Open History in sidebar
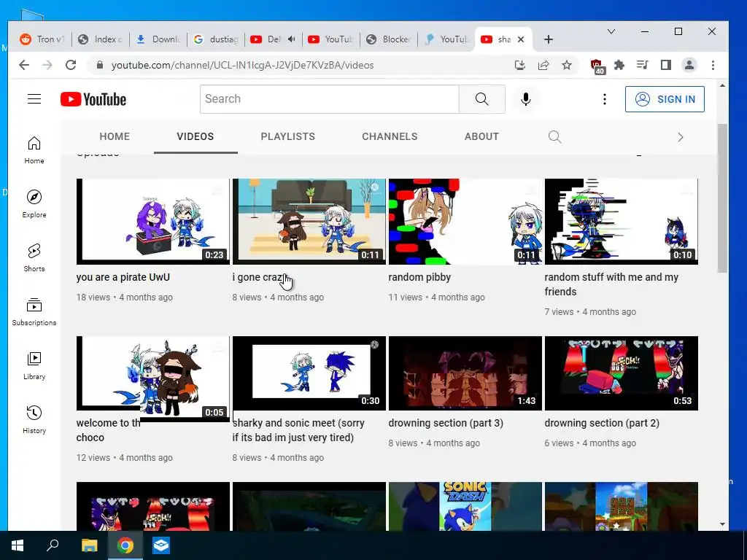The image size is (747, 560). pos(34,419)
